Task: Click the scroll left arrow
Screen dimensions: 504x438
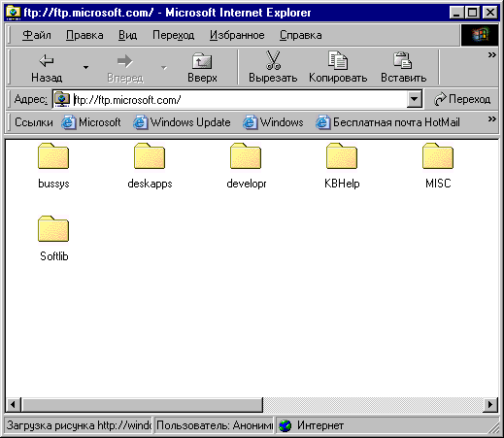Action: pos(14,404)
